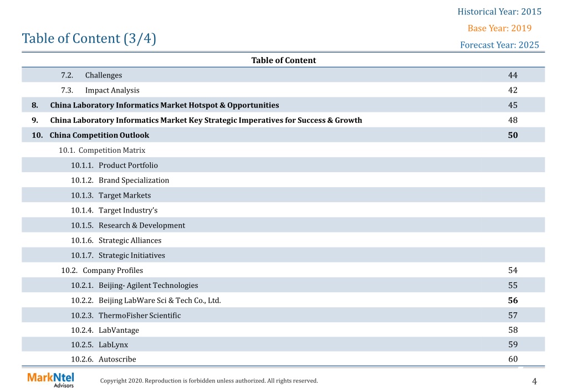Image resolution: width=567 pixels, height=392 pixels.
Task: Click "10.2.4. LabVantage" entry
Action: point(105,330)
